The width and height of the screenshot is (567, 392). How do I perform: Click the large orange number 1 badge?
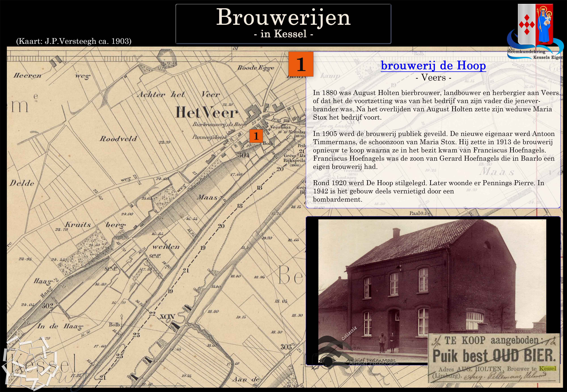tap(301, 64)
